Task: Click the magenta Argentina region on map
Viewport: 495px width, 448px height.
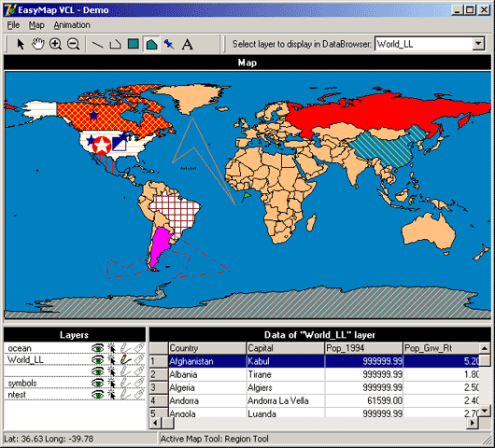Action: click(x=161, y=243)
